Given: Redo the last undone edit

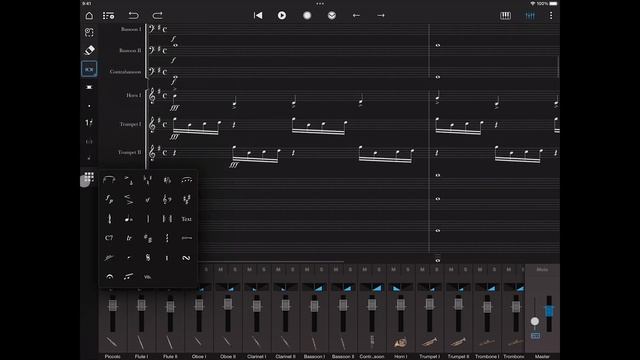Looking at the screenshot, I should click(x=157, y=16).
